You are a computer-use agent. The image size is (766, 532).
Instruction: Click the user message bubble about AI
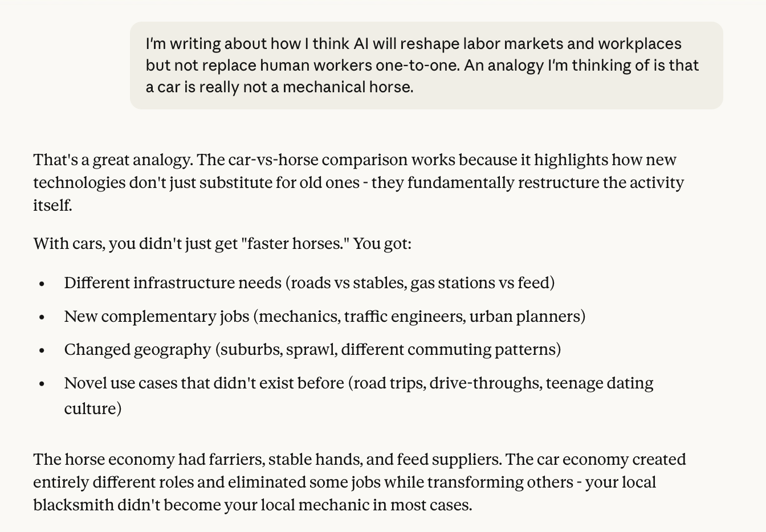[x=426, y=66]
